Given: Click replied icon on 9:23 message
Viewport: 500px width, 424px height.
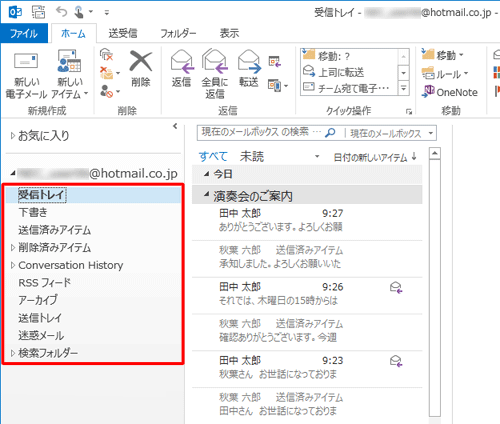Looking at the screenshot, I should [x=396, y=361].
